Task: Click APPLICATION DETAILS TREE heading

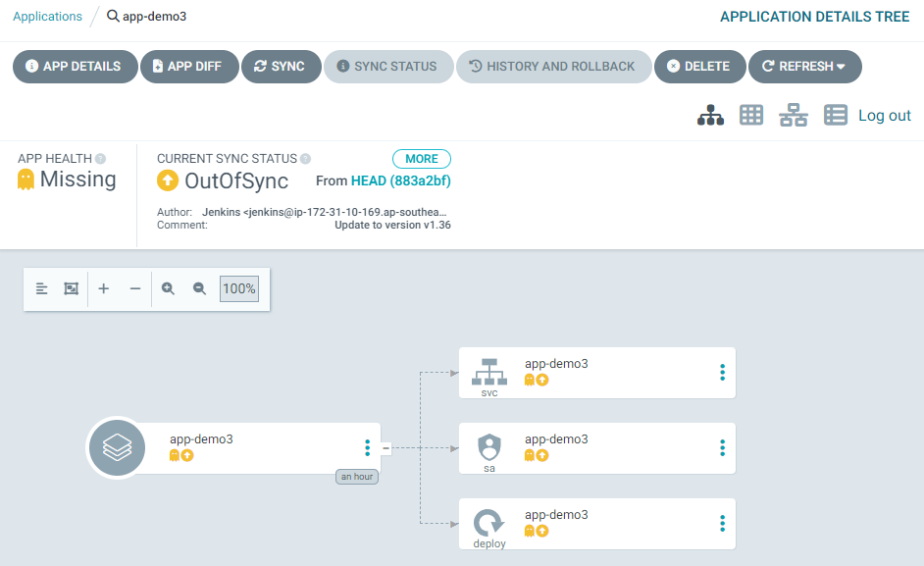Action: coord(815,17)
